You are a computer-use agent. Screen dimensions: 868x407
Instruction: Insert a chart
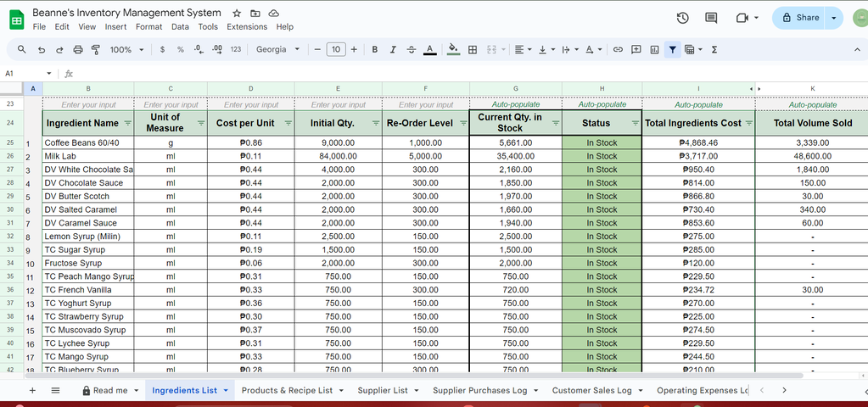tap(655, 50)
